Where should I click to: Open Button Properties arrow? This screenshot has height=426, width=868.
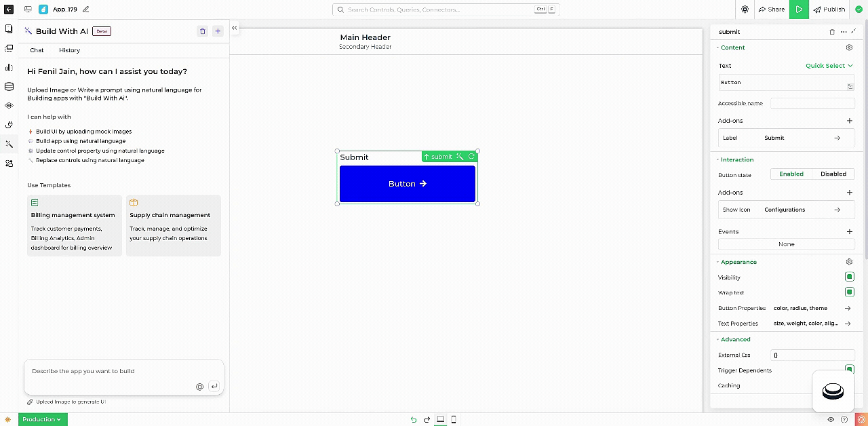(x=848, y=308)
